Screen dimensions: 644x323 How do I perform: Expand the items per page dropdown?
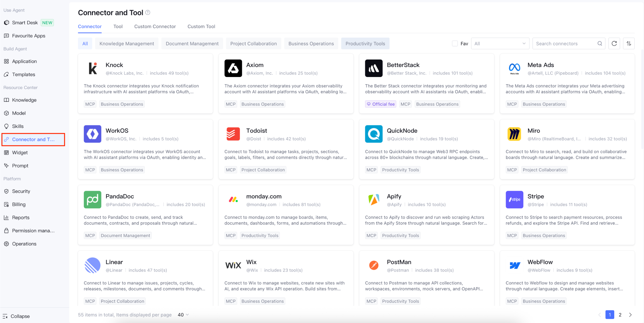tap(183, 315)
